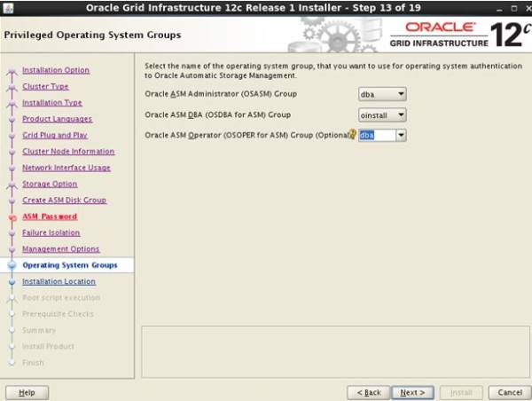Click the ASM Password error step marker
Screen dimensions: 532x401
12,218
